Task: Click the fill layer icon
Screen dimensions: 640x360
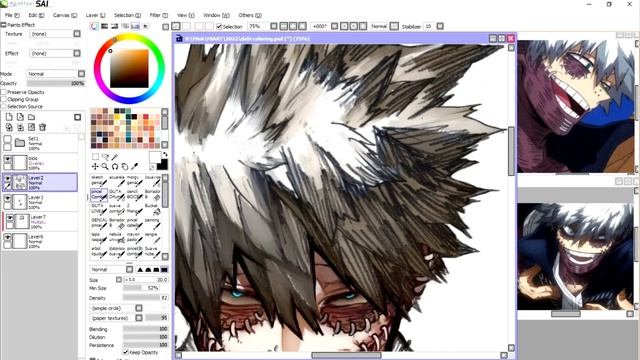Action: (31, 127)
